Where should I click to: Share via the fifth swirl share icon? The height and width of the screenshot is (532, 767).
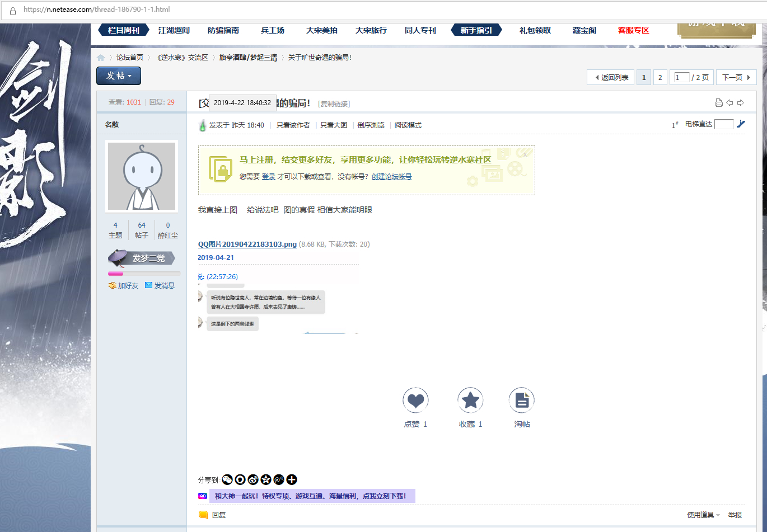tap(279, 479)
